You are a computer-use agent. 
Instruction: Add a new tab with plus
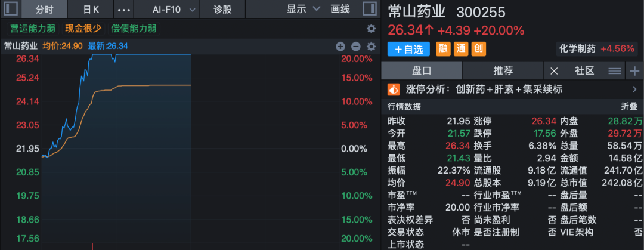click(x=634, y=71)
